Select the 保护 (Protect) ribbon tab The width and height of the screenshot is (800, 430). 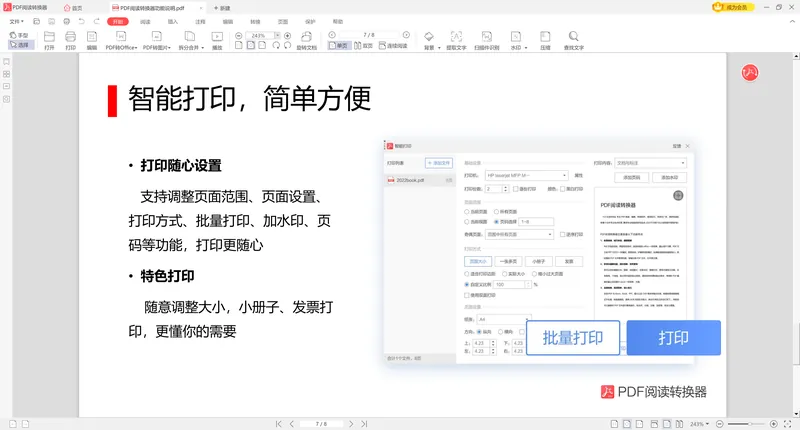pos(310,21)
